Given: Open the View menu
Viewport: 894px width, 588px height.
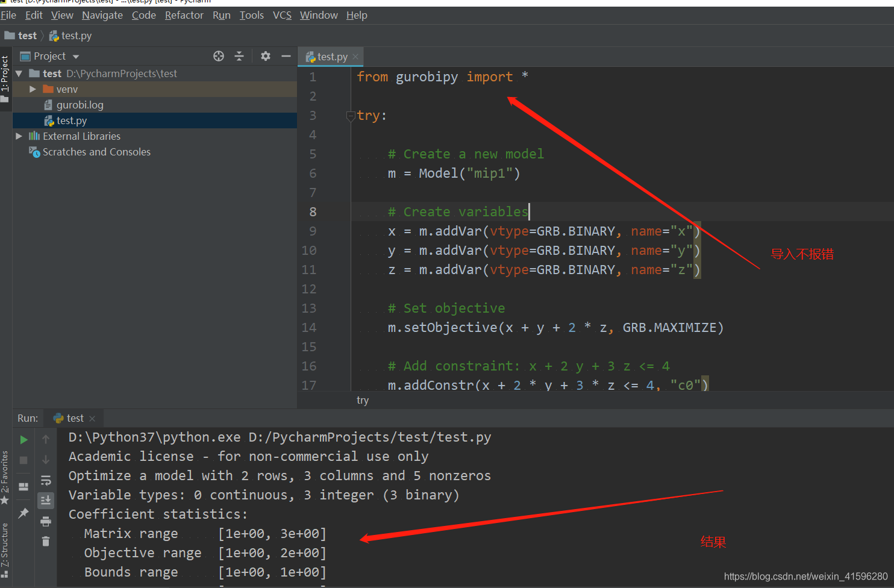Looking at the screenshot, I should pyautogui.click(x=62, y=15).
